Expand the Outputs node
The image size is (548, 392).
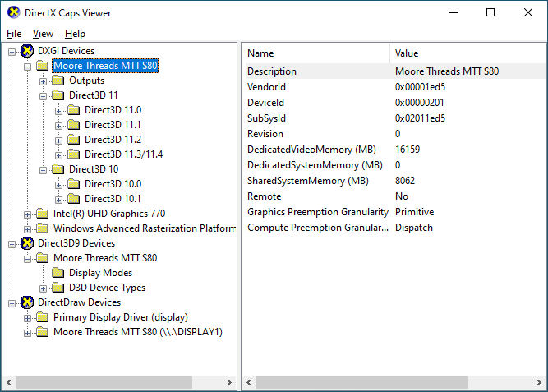(x=43, y=82)
